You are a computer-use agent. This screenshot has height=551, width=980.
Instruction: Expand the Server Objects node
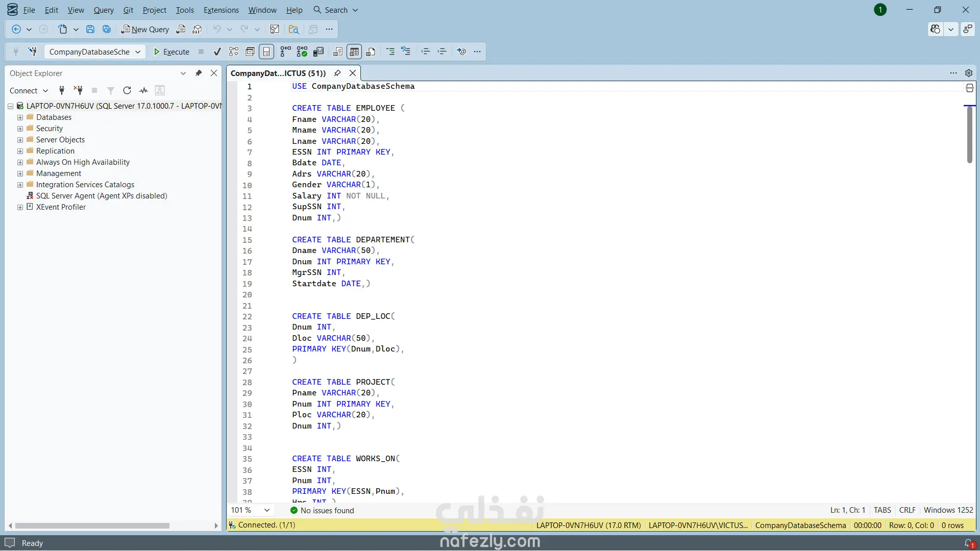coord(20,140)
